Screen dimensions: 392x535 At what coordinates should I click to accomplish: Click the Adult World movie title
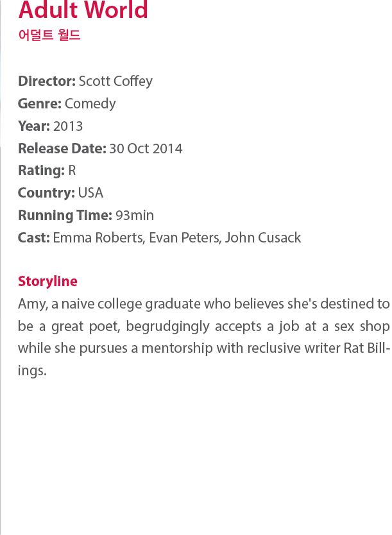(83, 10)
